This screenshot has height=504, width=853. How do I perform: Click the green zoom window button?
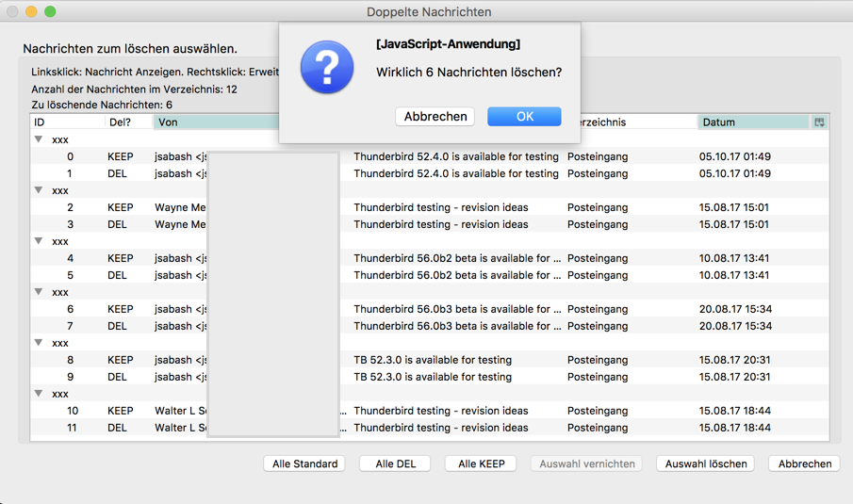coord(50,11)
